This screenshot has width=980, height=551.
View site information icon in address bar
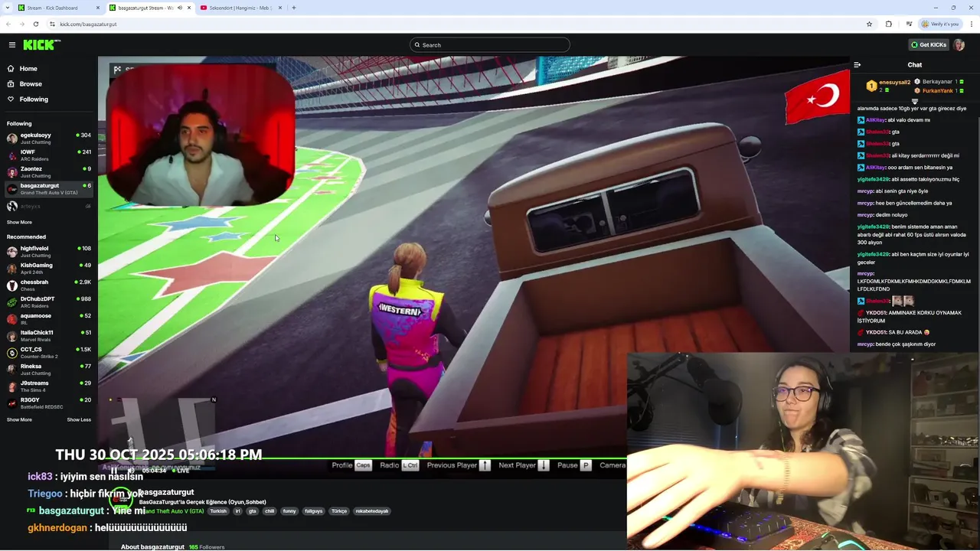click(x=53, y=24)
